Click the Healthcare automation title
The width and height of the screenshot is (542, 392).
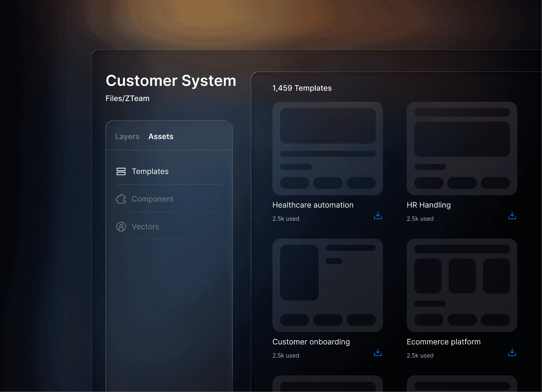[313, 205]
